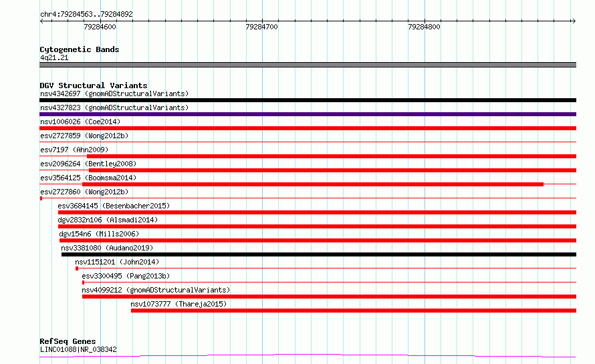
Task: Open variant nsv1073777 (Thareja2015)
Action: click(178, 304)
